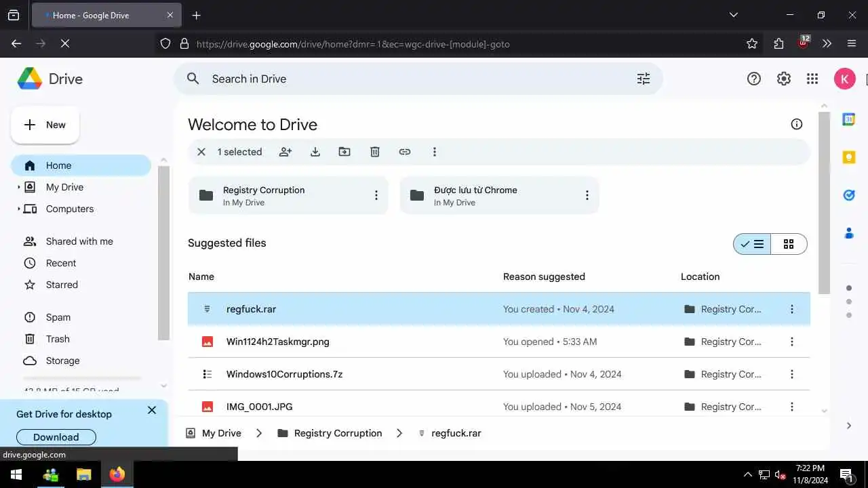Dismiss Get Drive for desktop banner

[152, 410]
